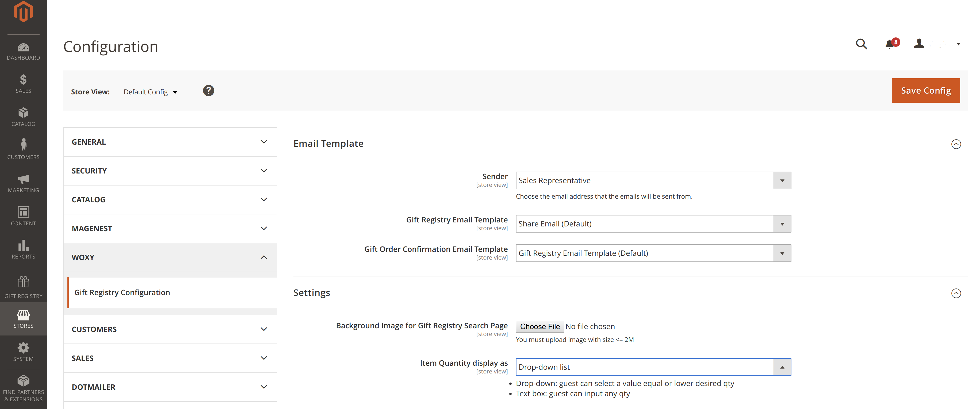
Task: Collapse the Email Template section
Action: (956, 144)
